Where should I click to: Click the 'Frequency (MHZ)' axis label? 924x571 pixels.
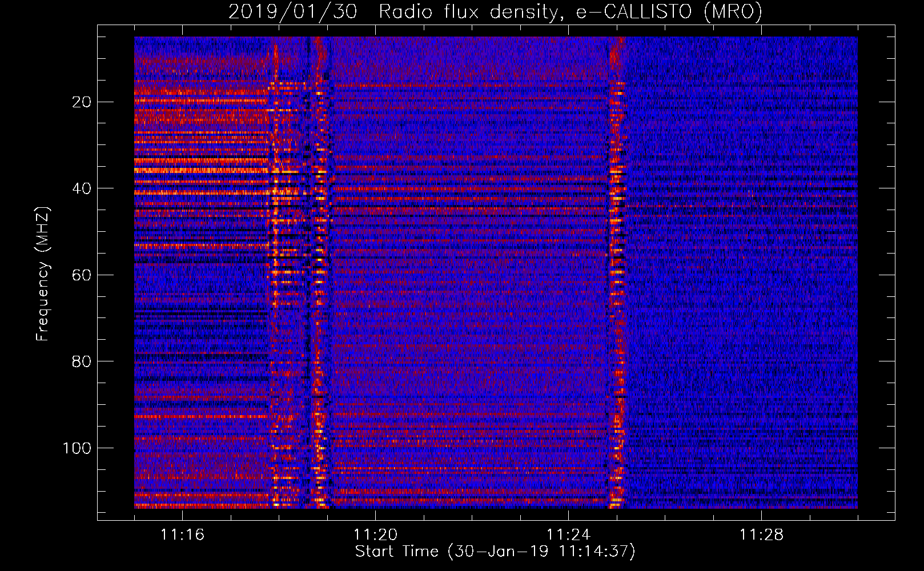(43, 274)
